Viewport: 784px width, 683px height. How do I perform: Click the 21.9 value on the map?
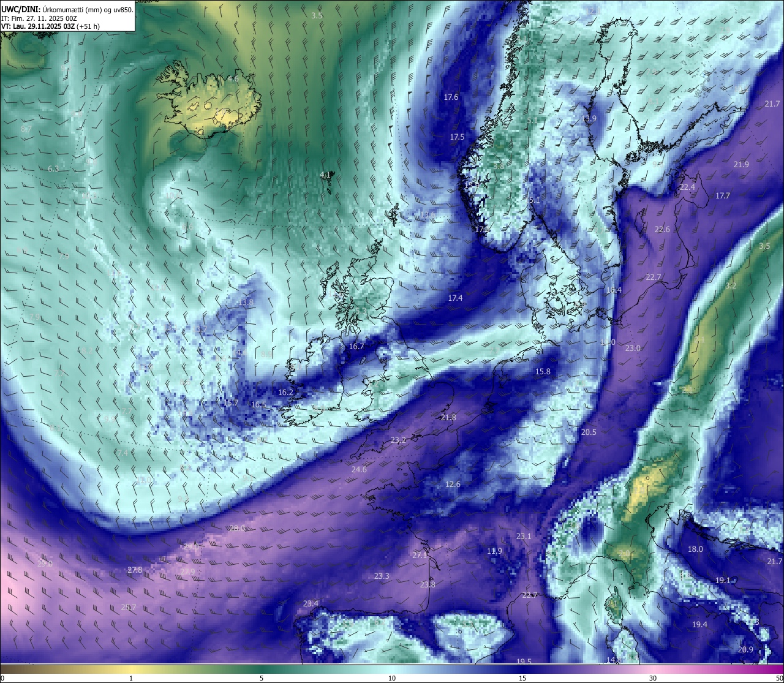tap(741, 164)
